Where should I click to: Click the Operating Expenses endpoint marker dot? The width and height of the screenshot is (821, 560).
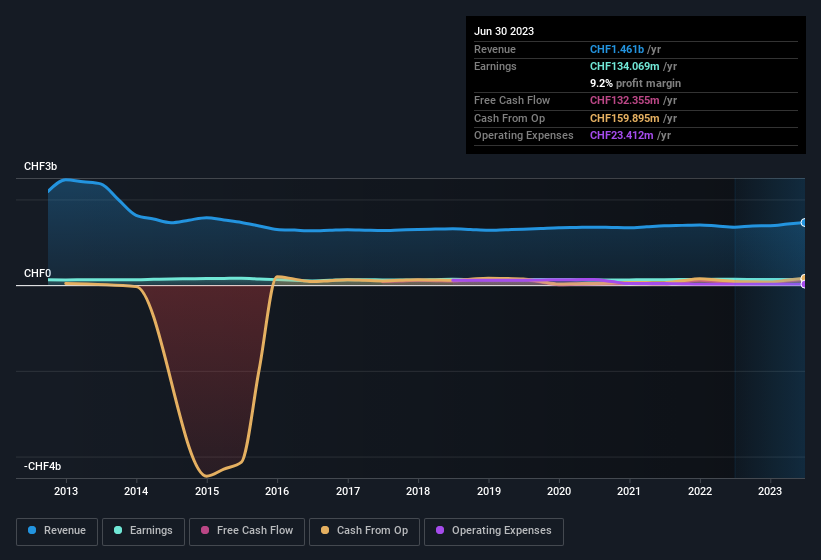pyautogui.click(x=803, y=284)
